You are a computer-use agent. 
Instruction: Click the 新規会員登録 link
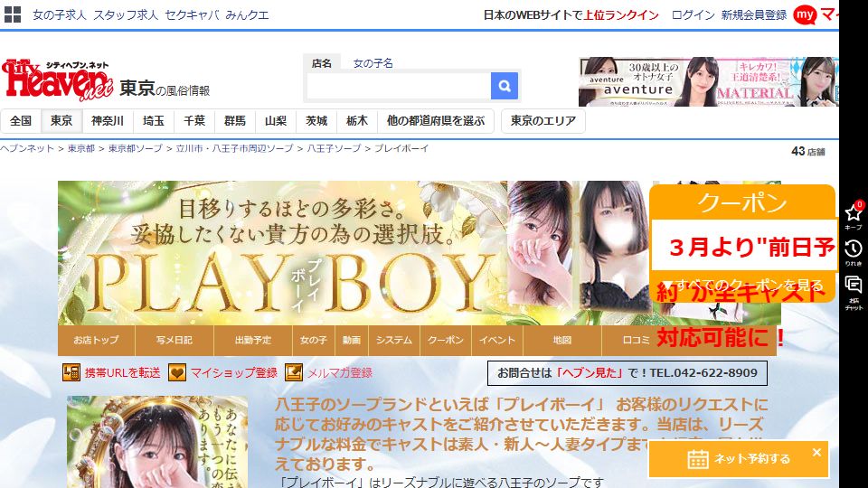point(754,15)
